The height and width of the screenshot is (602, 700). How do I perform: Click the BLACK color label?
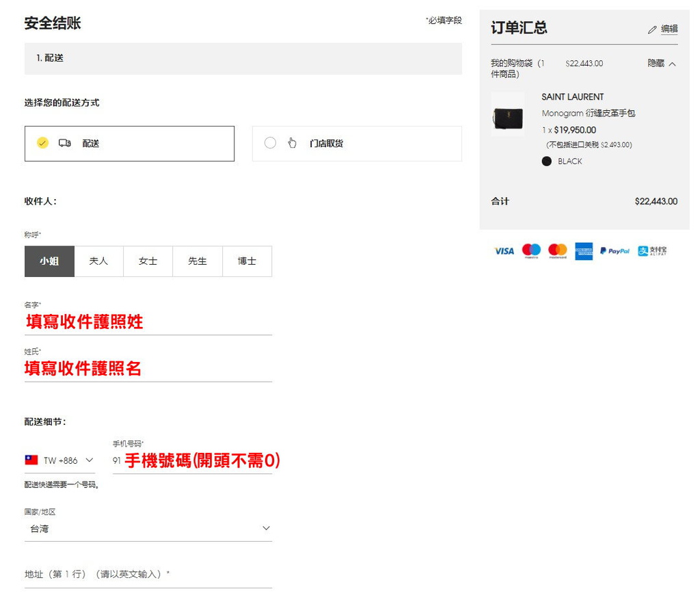click(x=569, y=161)
